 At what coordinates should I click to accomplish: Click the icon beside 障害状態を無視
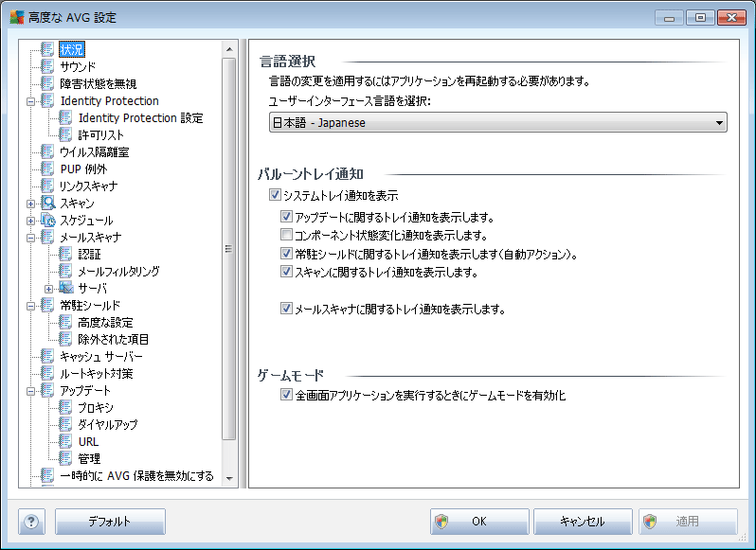47,83
